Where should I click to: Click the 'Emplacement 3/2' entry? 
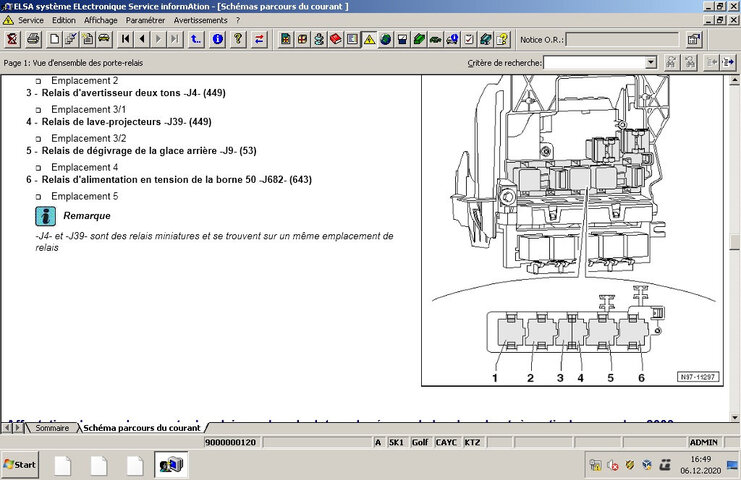(88, 138)
